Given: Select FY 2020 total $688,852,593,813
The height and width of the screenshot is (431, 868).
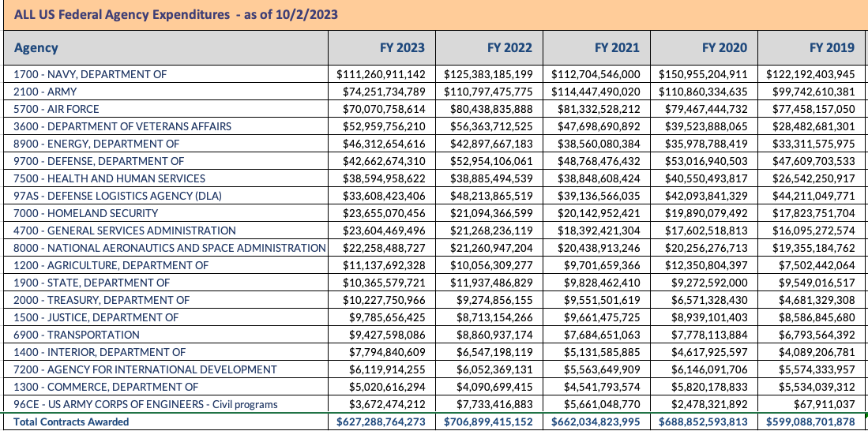Looking at the screenshot, I should pyautogui.click(x=703, y=422).
